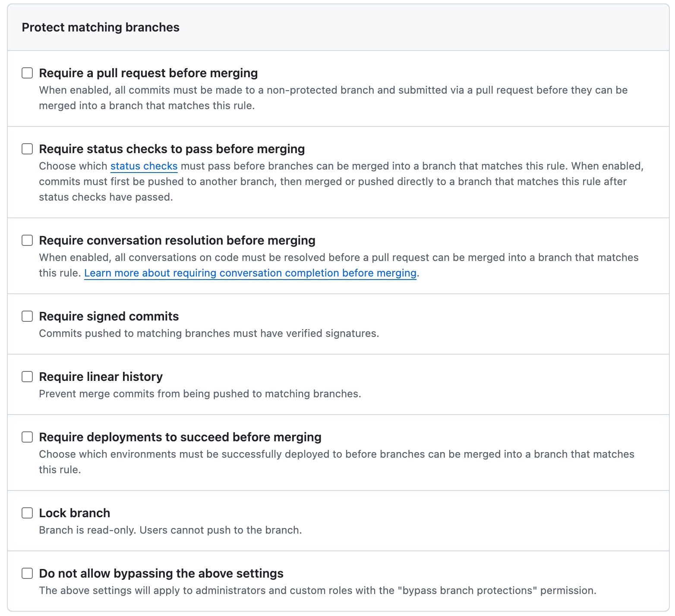The height and width of the screenshot is (616, 675).
Task: Click Require status checks to pass before merging label
Action: coord(172,149)
